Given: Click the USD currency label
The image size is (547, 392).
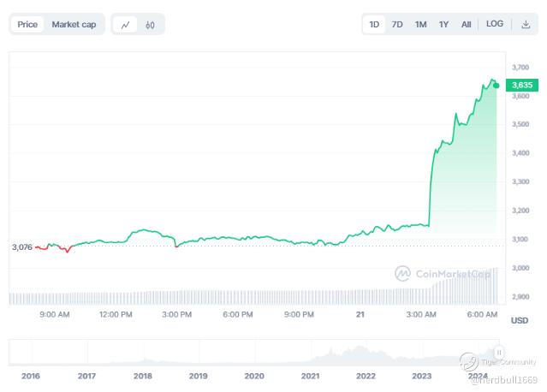Looking at the screenshot, I should [x=519, y=320].
